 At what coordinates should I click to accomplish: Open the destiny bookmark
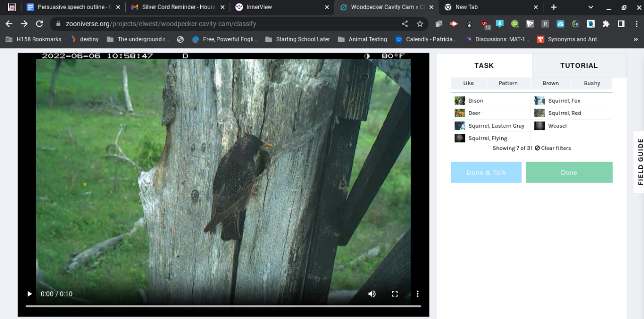85,39
